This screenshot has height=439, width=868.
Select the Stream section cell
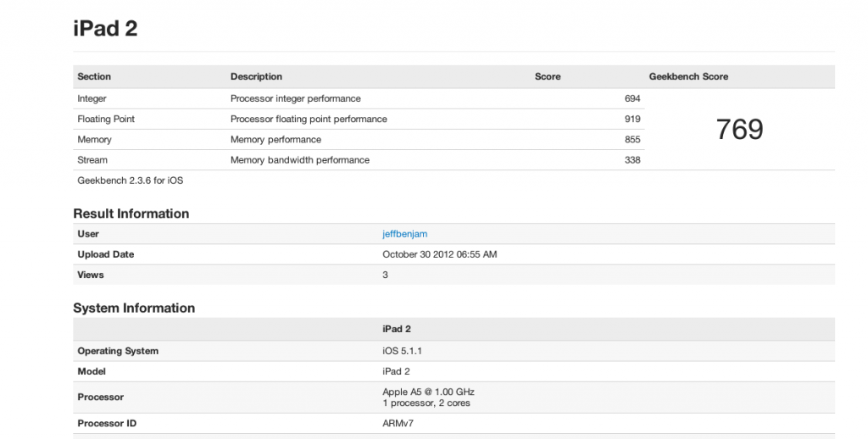(92, 160)
